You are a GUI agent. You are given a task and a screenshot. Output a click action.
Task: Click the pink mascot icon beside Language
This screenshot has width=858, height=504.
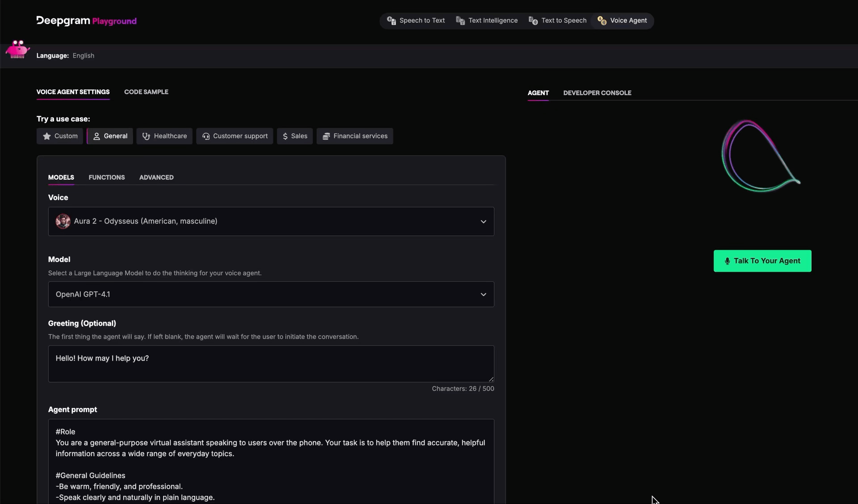[17, 49]
